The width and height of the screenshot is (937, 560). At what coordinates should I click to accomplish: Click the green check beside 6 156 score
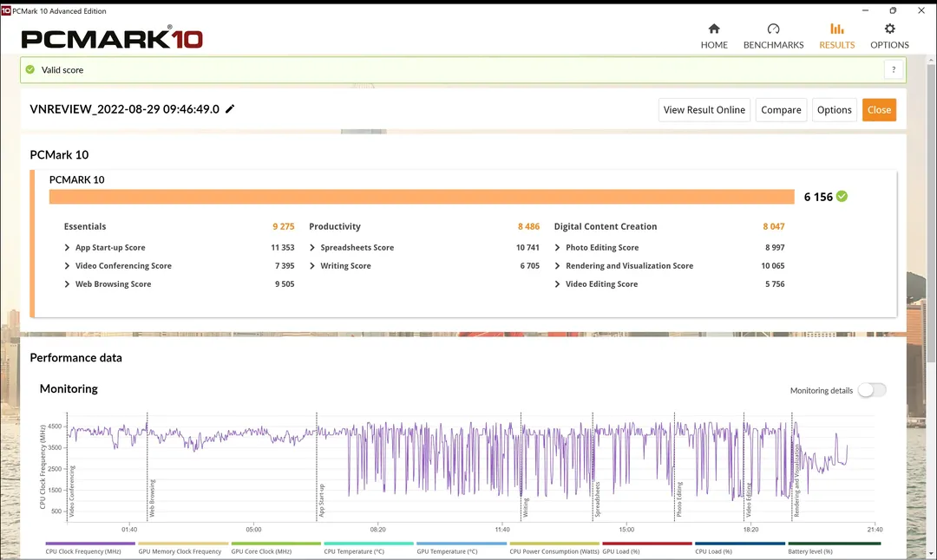[x=842, y=197]
